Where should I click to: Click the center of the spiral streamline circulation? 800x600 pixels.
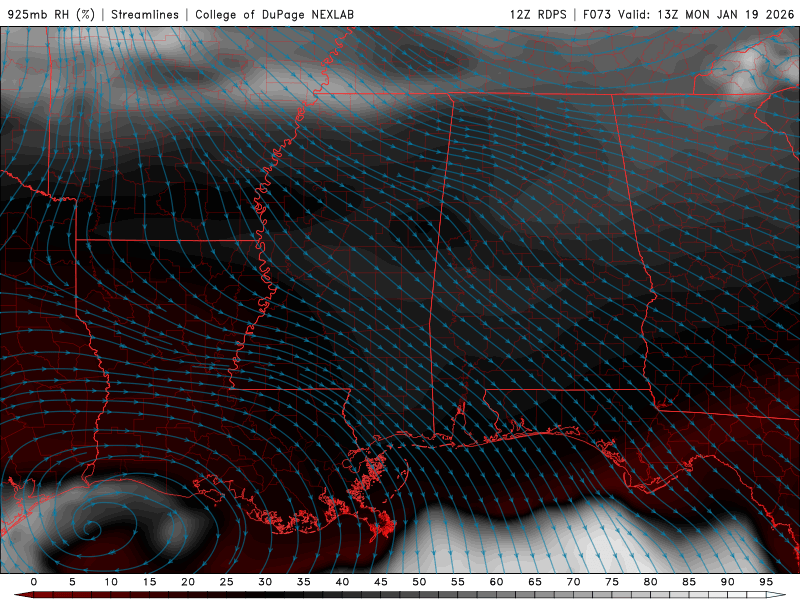pyautogui.click(x=91, y=529)
